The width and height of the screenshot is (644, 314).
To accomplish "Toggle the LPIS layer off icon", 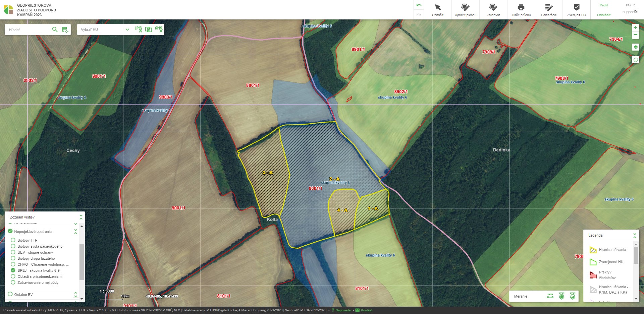I will 138,29.
